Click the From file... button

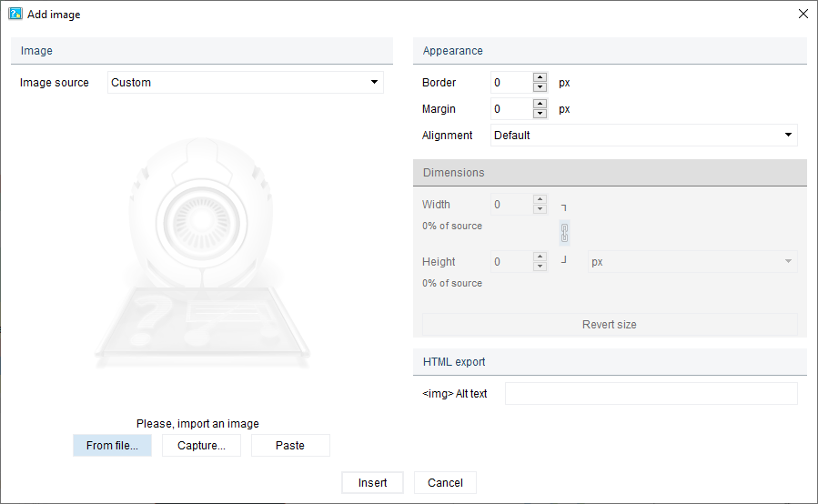click(112, 446)
